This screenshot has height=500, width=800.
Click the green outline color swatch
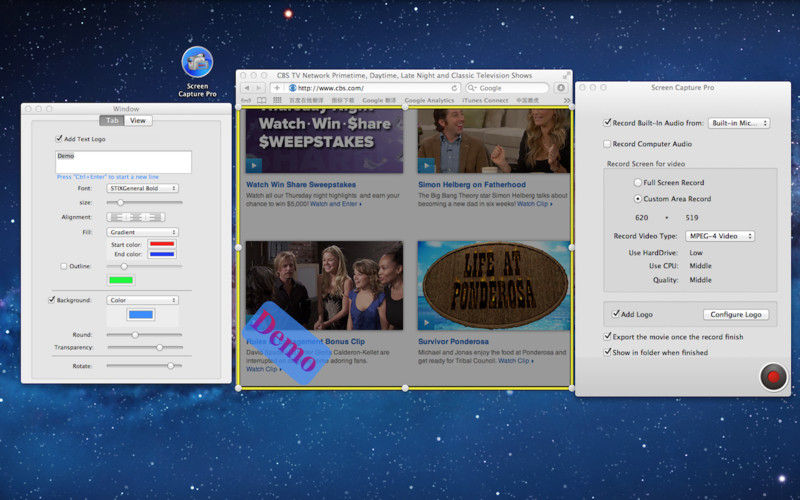[121, 280]
